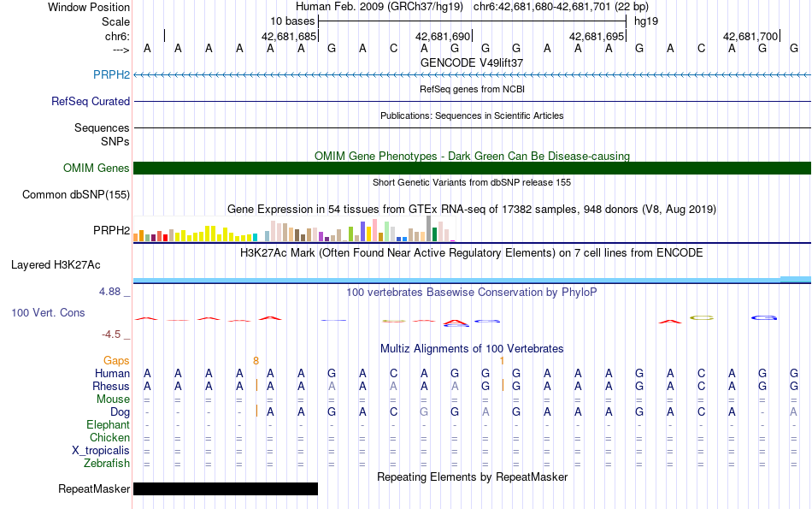Click the Window Position label
This screenshot has height=509, width=812.
[89, 7]
